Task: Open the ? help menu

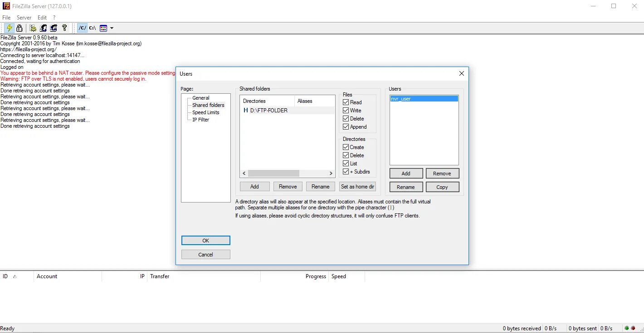Action: pos(54,18)
